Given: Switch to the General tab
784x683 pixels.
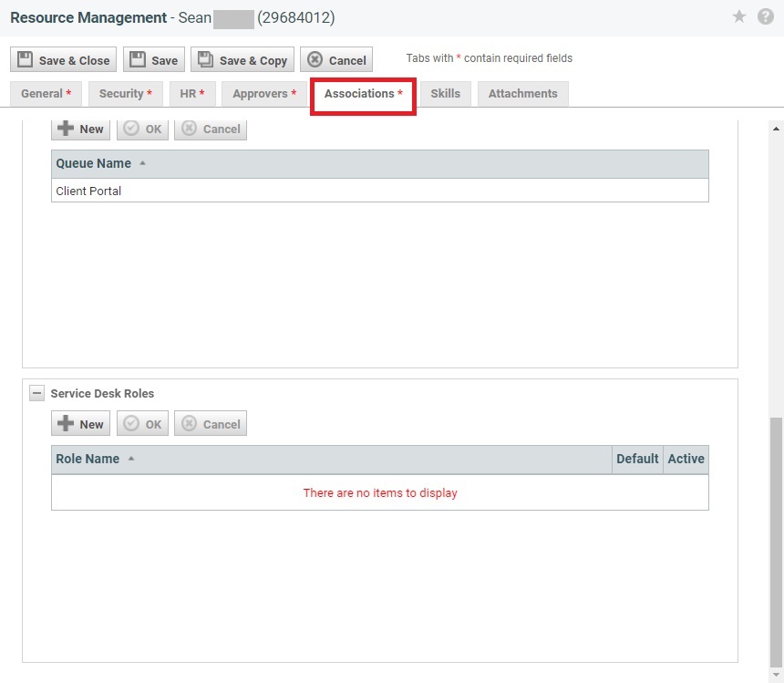Looking at the screenshot, I should click(46, 94).
